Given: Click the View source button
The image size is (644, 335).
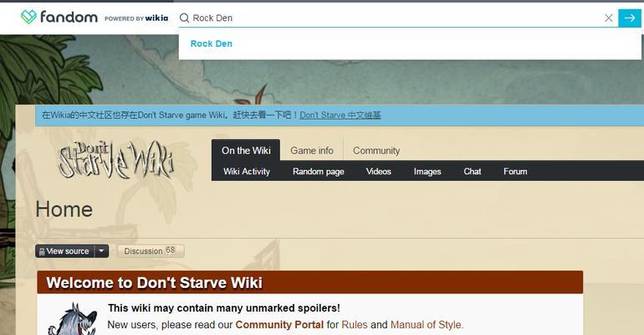Looking at the screenshot, I should [x=65, y=251].
